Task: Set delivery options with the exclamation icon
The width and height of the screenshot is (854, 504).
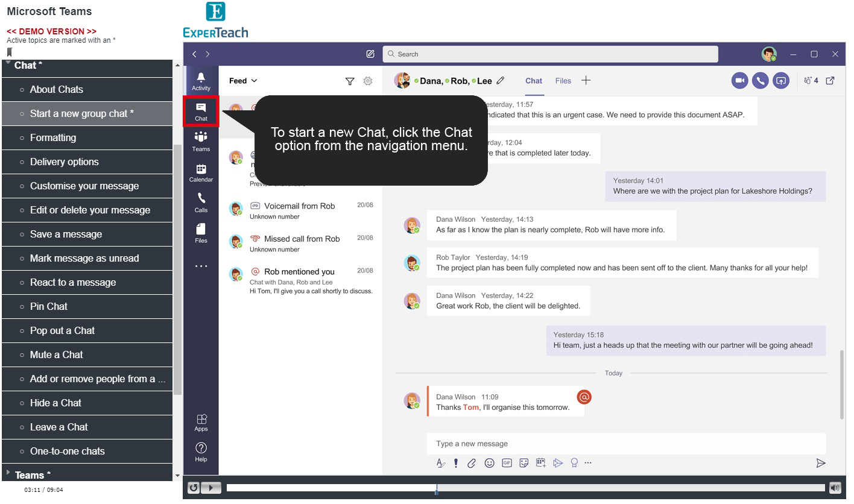Action: [x=457, y=463]
